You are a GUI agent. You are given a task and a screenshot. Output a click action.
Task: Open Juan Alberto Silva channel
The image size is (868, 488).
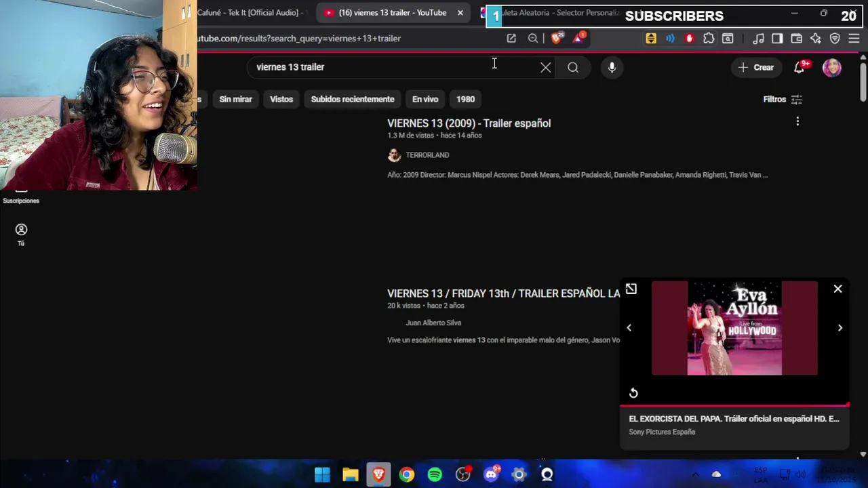coord(433,323)
